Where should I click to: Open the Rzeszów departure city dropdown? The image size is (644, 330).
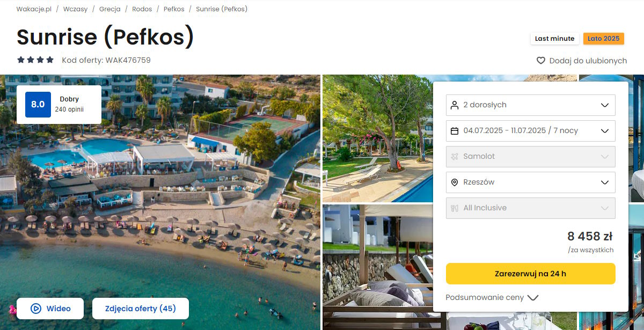coord(531,182)
